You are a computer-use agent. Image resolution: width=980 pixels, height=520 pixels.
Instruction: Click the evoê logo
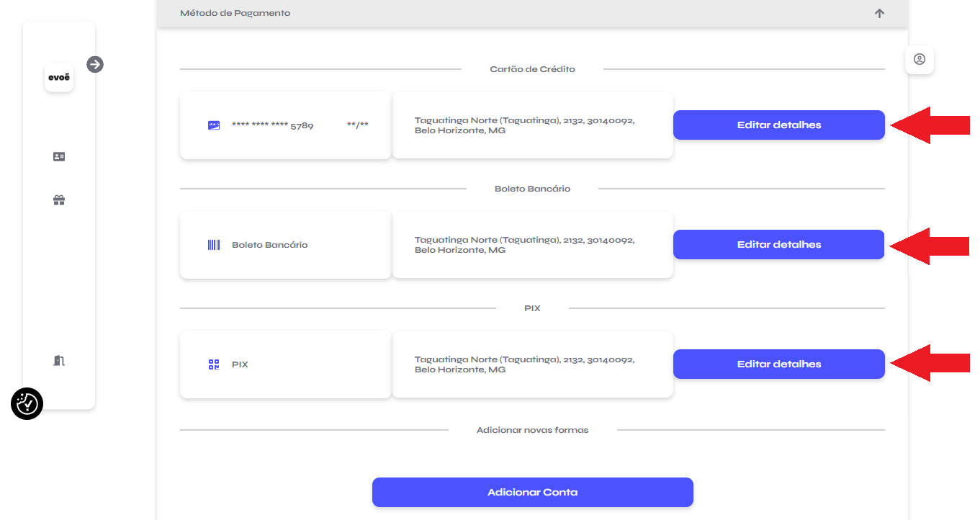click(x=59, y=78)
